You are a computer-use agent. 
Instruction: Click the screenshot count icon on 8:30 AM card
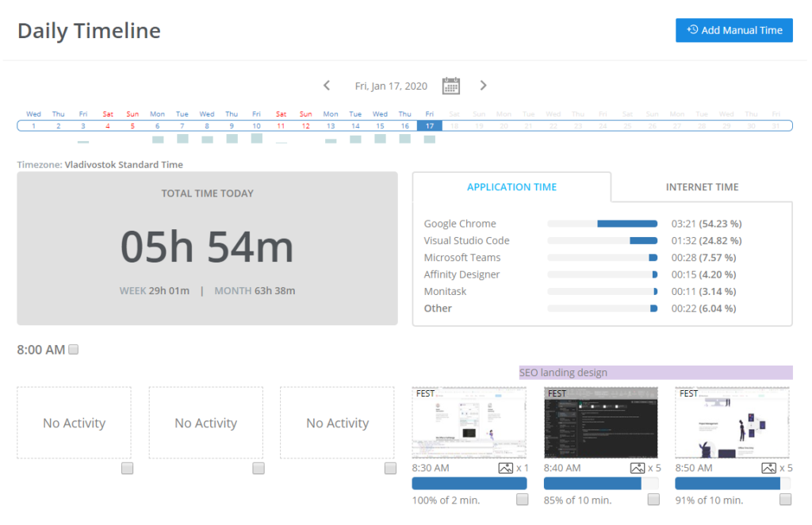[506, 468]
